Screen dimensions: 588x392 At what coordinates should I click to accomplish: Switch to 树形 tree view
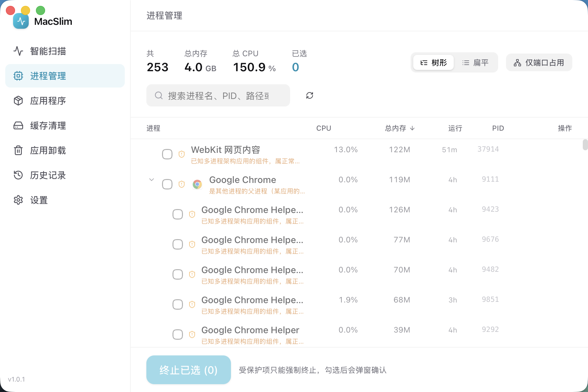point(433,62)
